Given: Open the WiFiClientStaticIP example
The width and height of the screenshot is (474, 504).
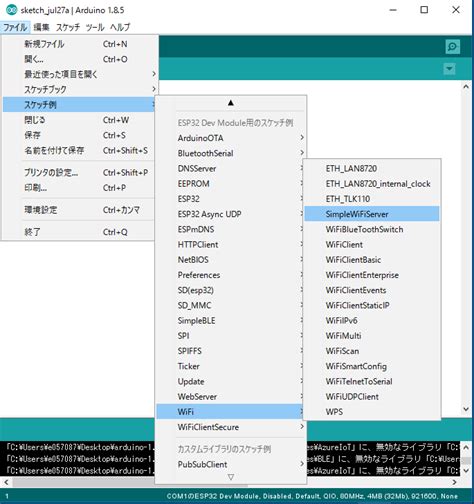Looking at the screenshot, I should (372, 306).
